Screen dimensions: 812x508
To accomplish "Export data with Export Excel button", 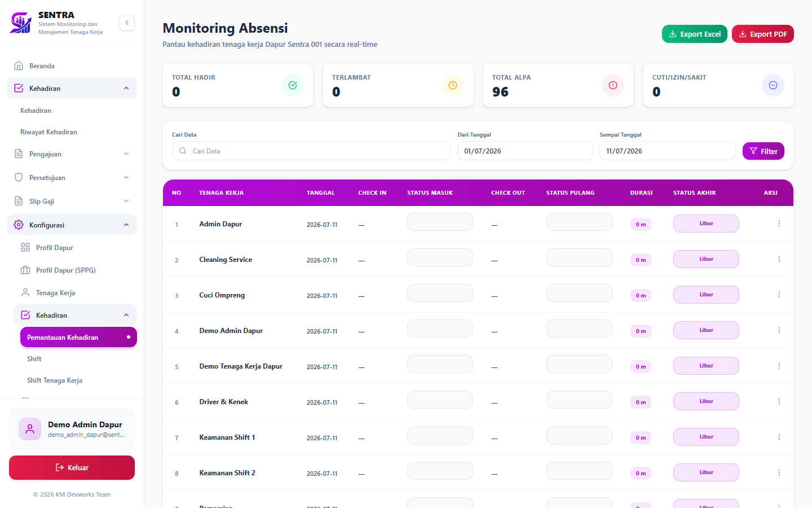I will tap(695, 34).
